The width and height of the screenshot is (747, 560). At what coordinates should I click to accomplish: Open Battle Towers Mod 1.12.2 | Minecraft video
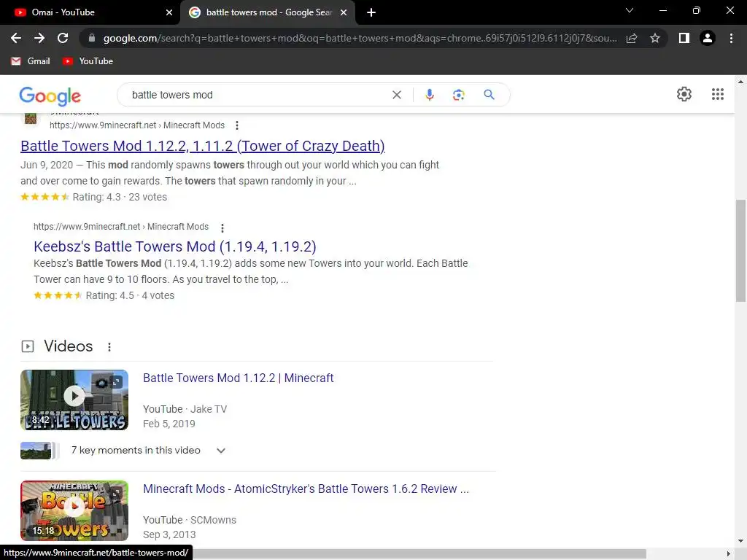239,378
